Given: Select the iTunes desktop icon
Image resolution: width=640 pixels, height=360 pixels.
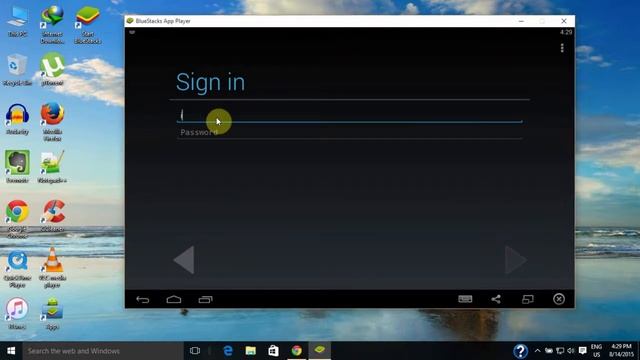Looking at the screenshot, I should 18,313.
